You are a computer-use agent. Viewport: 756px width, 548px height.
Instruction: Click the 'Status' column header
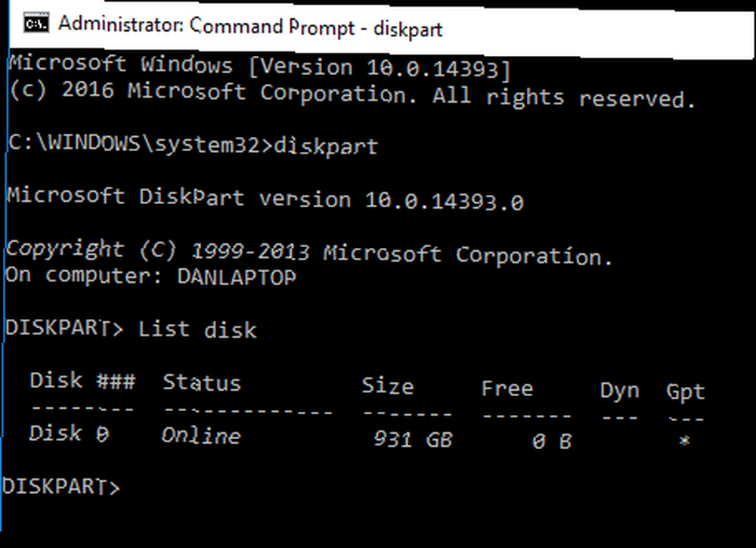[202, 382]
